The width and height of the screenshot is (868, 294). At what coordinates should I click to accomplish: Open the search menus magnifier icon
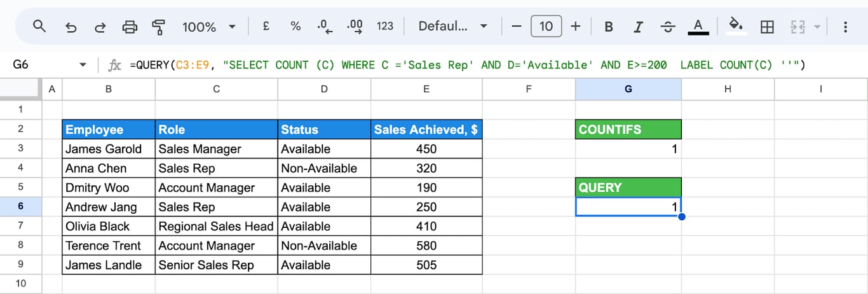click(39, 27)
